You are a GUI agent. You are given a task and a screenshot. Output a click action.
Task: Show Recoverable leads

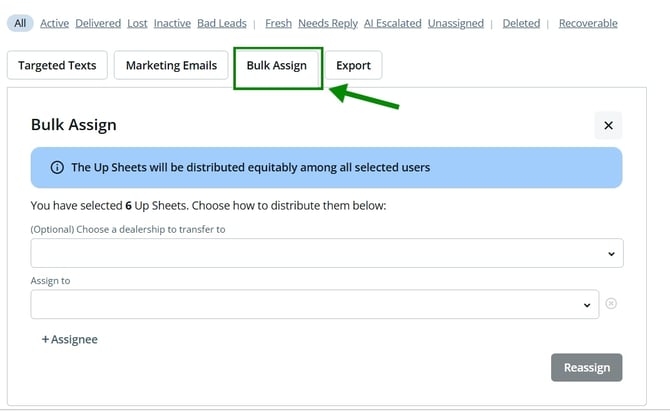pos(588,23)
